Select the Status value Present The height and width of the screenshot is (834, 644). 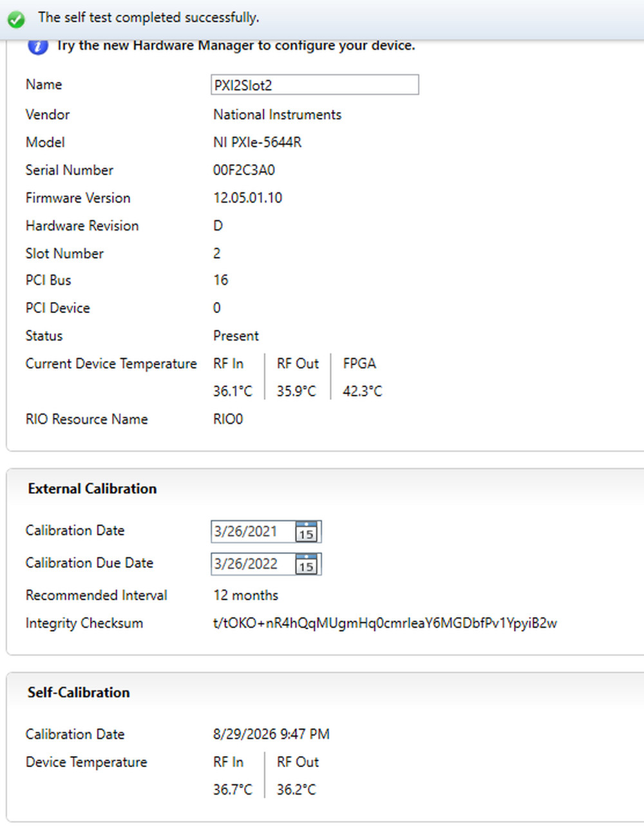(x=236, y=336)
